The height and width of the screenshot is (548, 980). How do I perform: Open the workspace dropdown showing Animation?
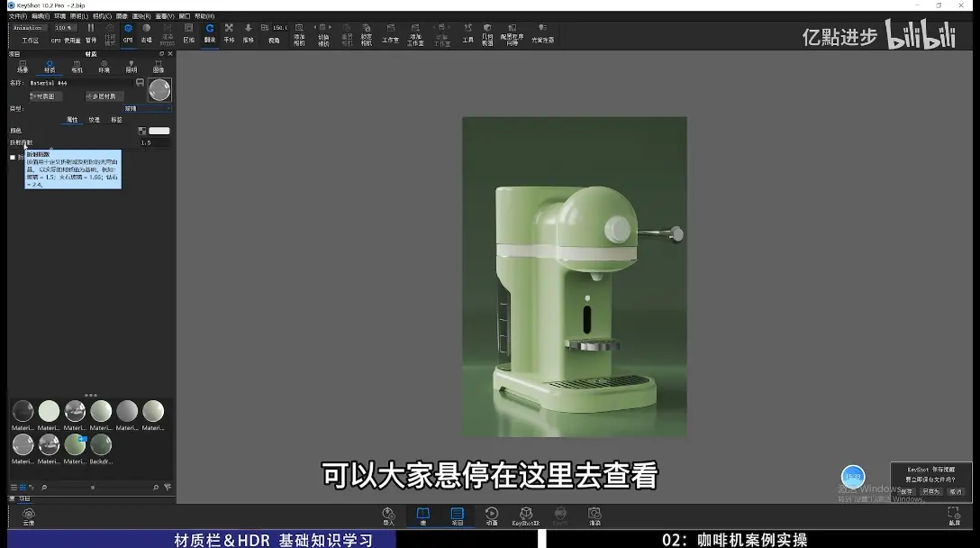29,28
